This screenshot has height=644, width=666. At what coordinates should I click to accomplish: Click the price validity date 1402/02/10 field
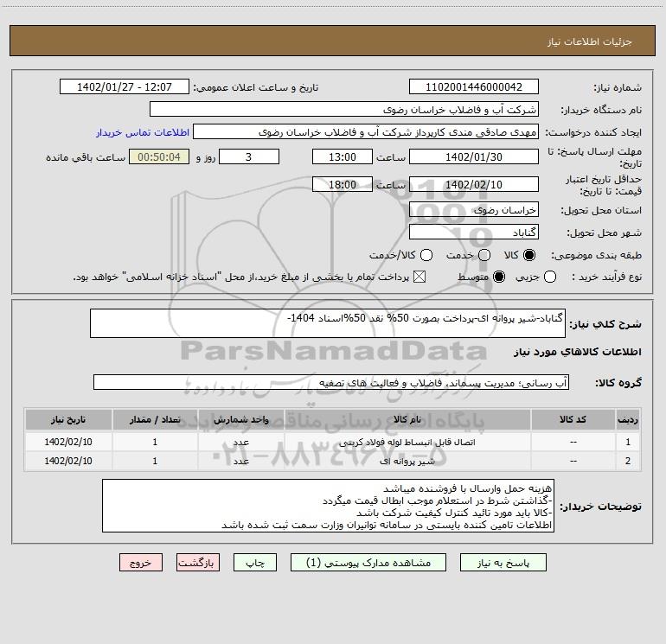(x=474, y=184)
